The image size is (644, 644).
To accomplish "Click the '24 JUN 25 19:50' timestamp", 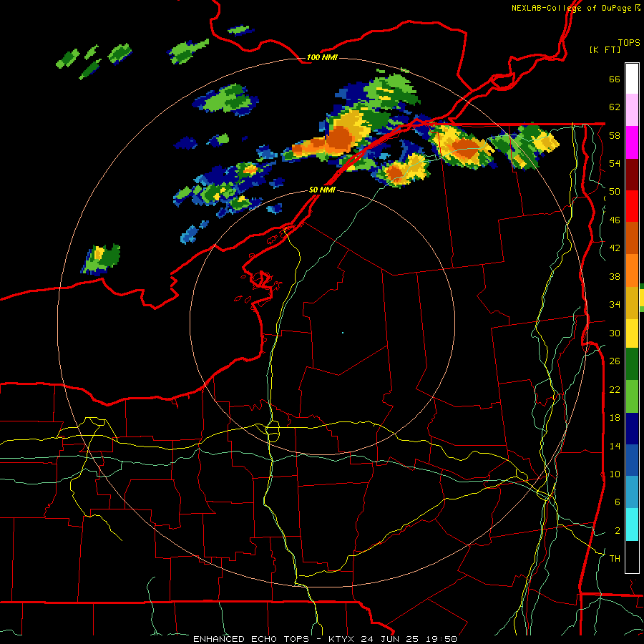I will (409, 639).
